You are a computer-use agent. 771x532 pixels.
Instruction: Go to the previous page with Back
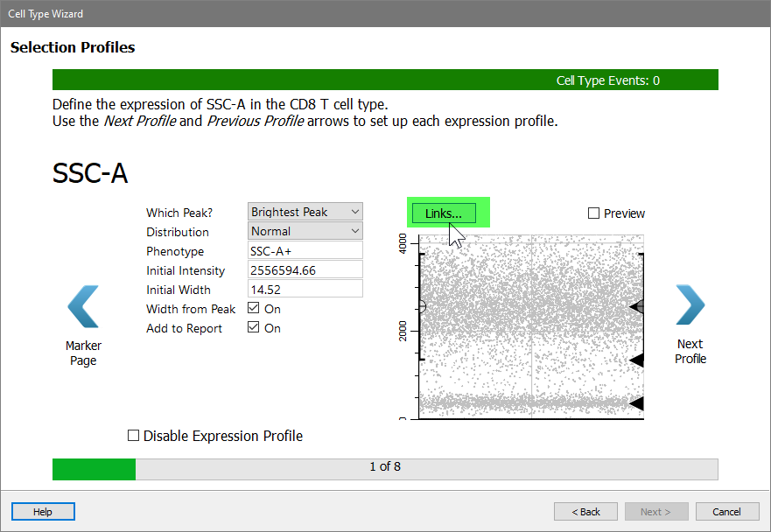pos(585,512)
